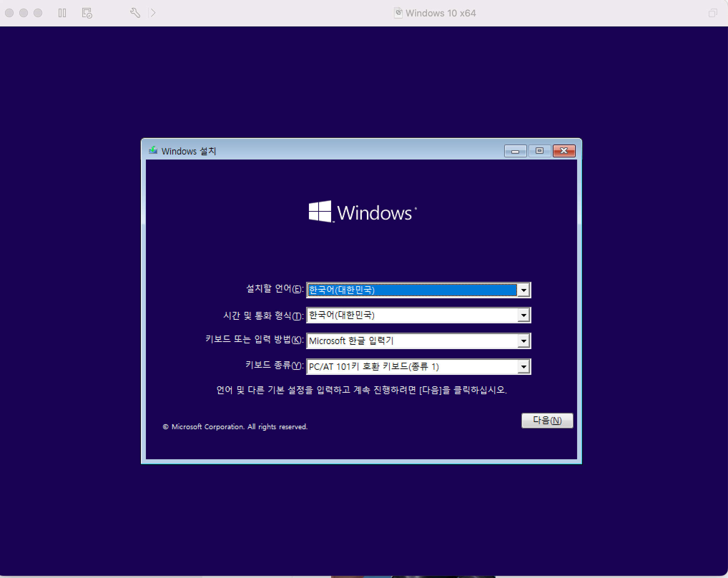
Task: Click the 키보드 종류(Y): label
Action: (275, 365)
